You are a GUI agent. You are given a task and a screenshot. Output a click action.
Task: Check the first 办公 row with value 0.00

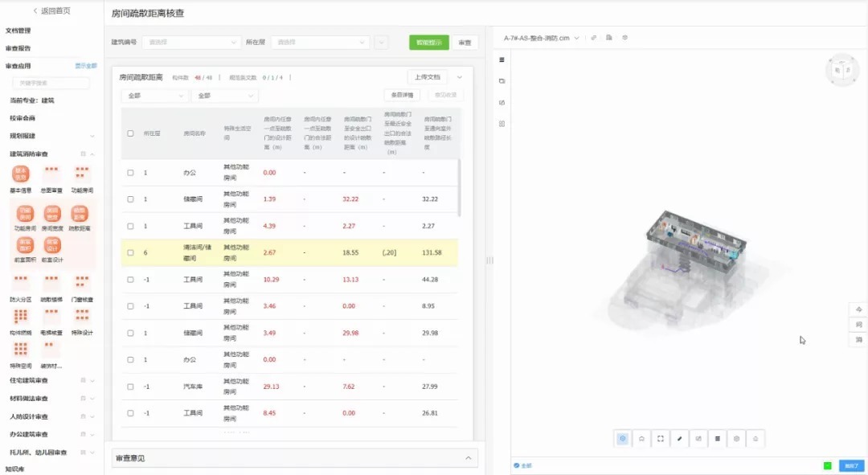tap(130, 173)
